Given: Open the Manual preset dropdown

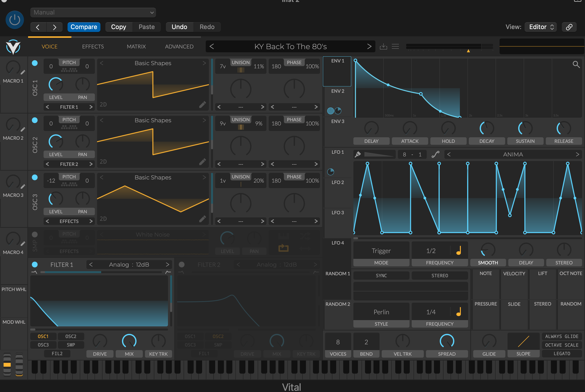Looking at the screenshot, I should 93,13.
